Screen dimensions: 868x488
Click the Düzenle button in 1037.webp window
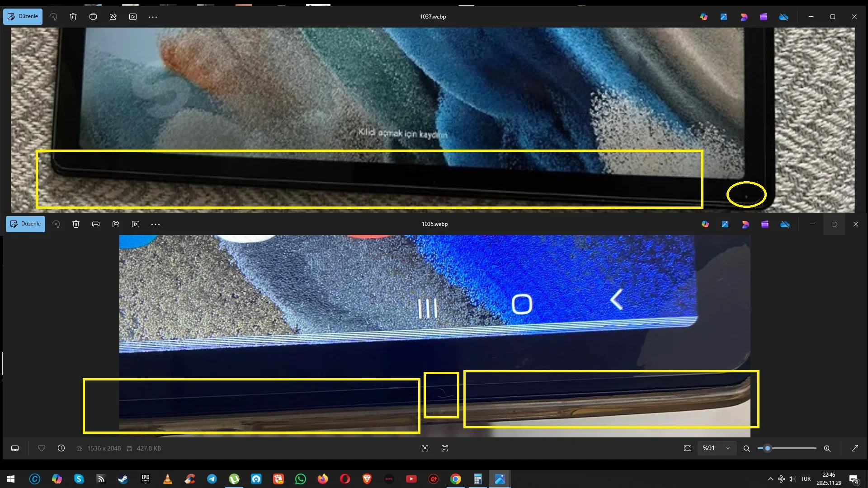click(x=23, y=17)
